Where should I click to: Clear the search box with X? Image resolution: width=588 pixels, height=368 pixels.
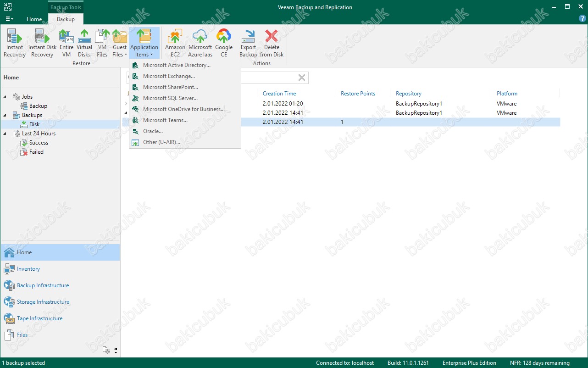(x=302, y=78)
